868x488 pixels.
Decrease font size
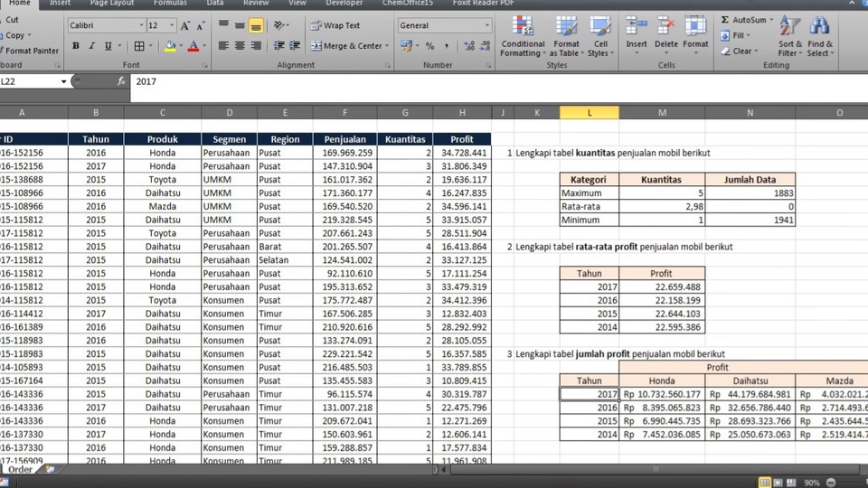click(201, 25)
